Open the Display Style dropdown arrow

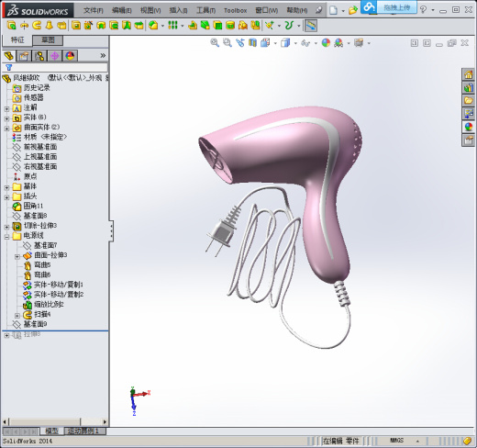click(295, 43)
